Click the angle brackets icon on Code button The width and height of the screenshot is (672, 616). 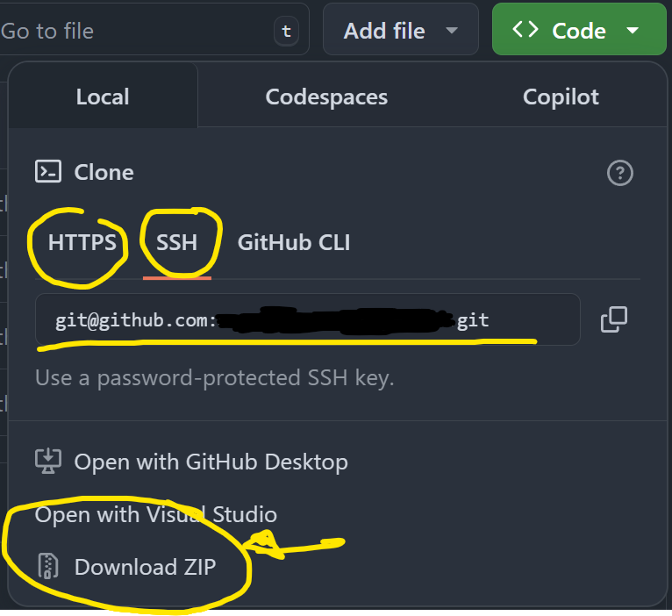525,31
